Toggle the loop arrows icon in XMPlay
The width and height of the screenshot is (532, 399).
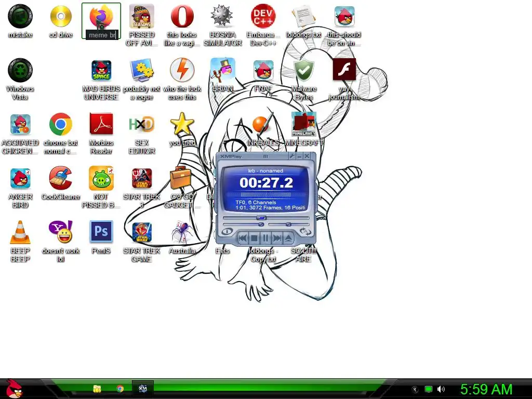pos(304,232)
